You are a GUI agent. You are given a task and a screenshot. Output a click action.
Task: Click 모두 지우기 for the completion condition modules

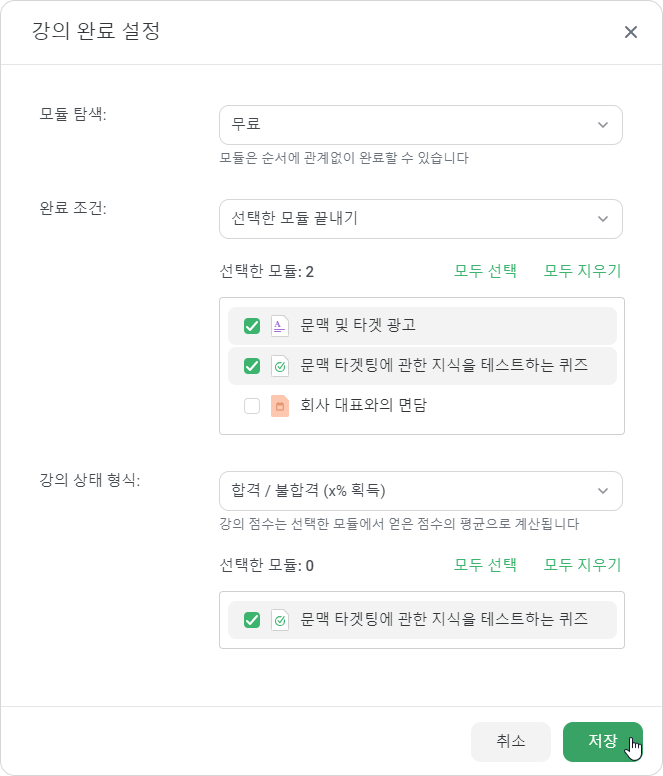582,271
